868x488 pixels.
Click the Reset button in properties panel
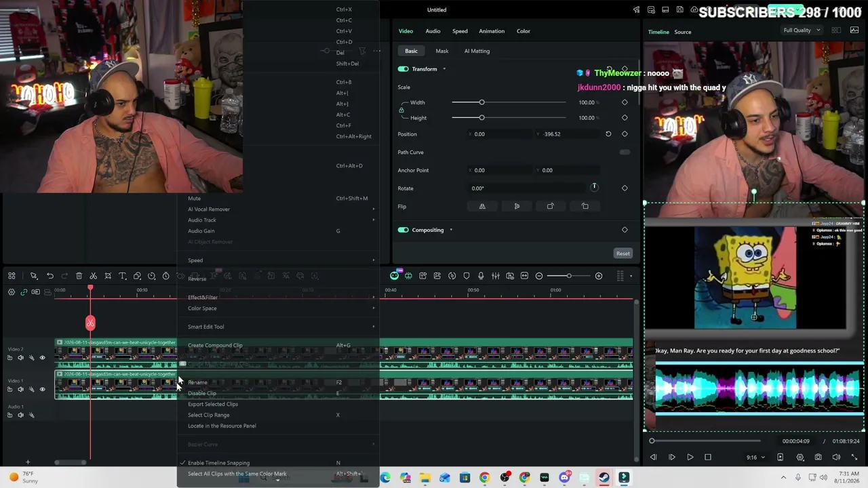(623, 253)
